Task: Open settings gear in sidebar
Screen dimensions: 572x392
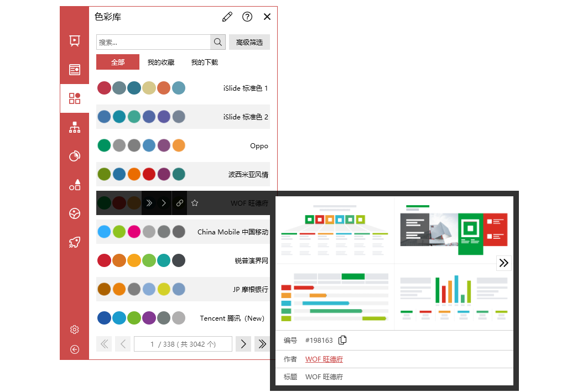Action: pos(75,330)
